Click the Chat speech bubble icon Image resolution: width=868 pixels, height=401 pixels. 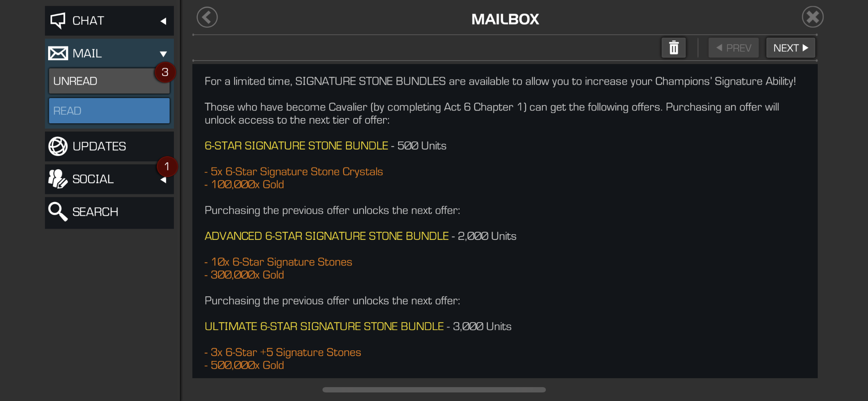coord(58,21)
